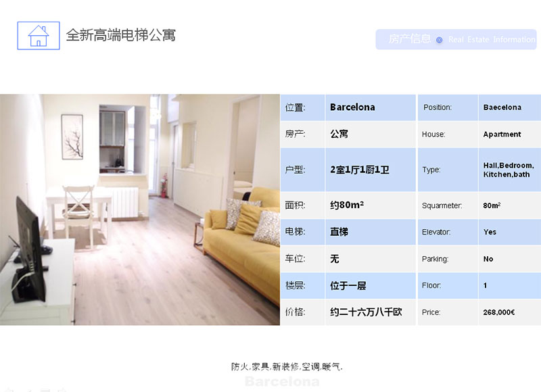Click 'Hall,Bedroom, Kitchen,bath' type value
Image resolution: width=541 pixels, height=392 pixels.
pos(508,170)
